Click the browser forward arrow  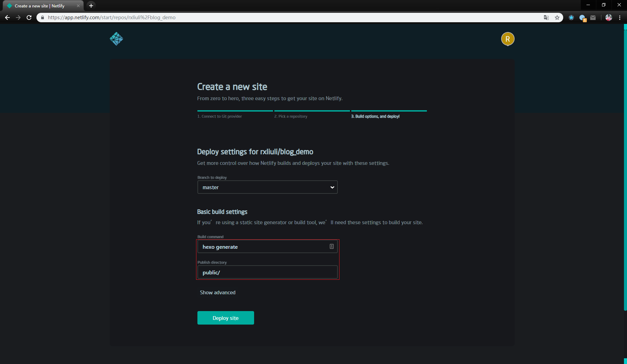(18, 18)
